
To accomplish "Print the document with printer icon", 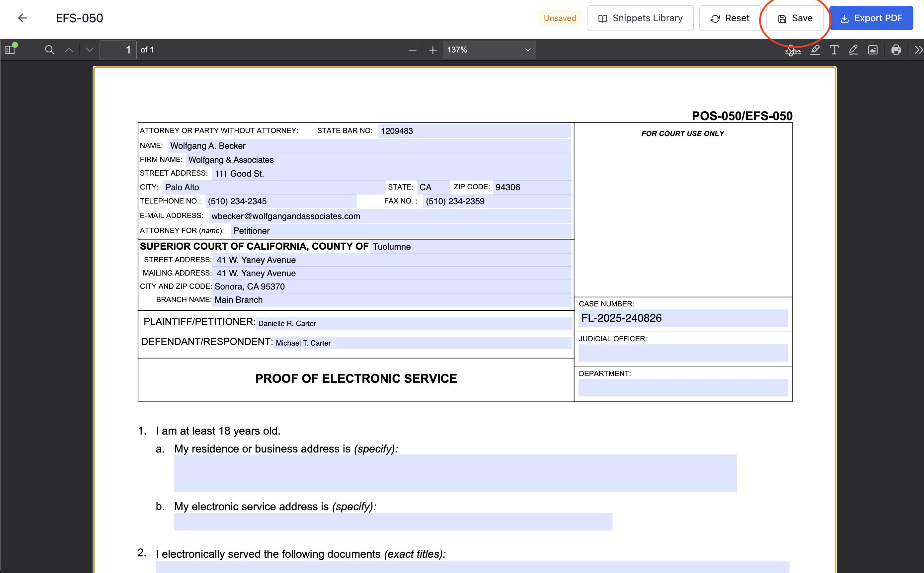I will 896,50.
